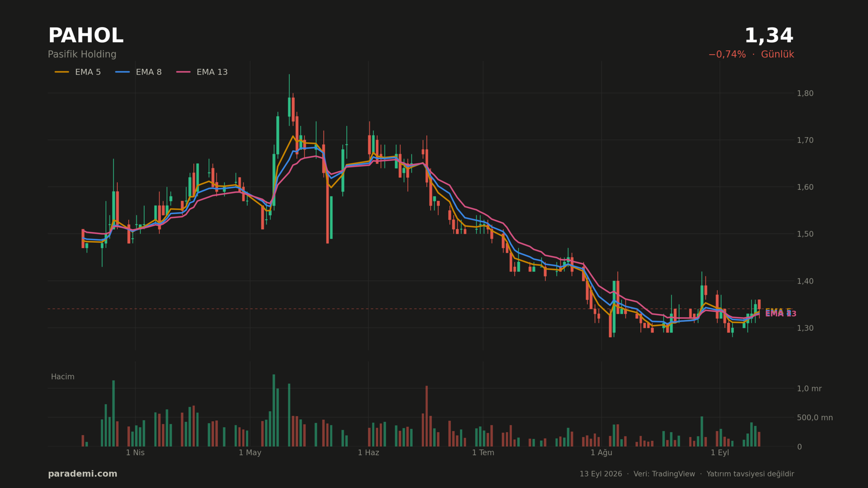The image size is (868, 488).
Task: Click the −0,74% daily change value
Action: click(727, 54)
